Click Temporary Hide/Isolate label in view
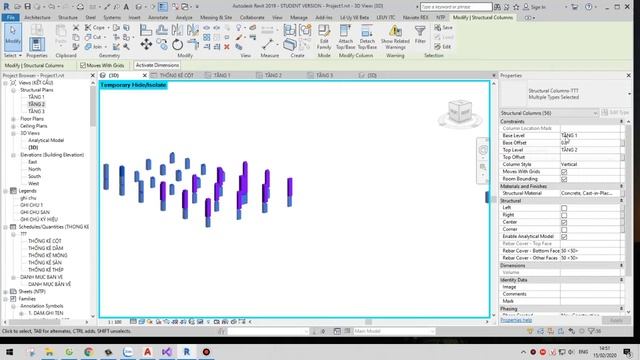Image resolution: width=640 pixels, height=360 pixels. point(133,85)
